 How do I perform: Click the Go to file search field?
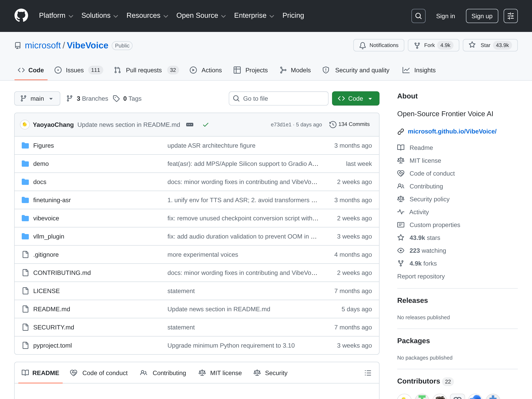click(x=278, y=98)
